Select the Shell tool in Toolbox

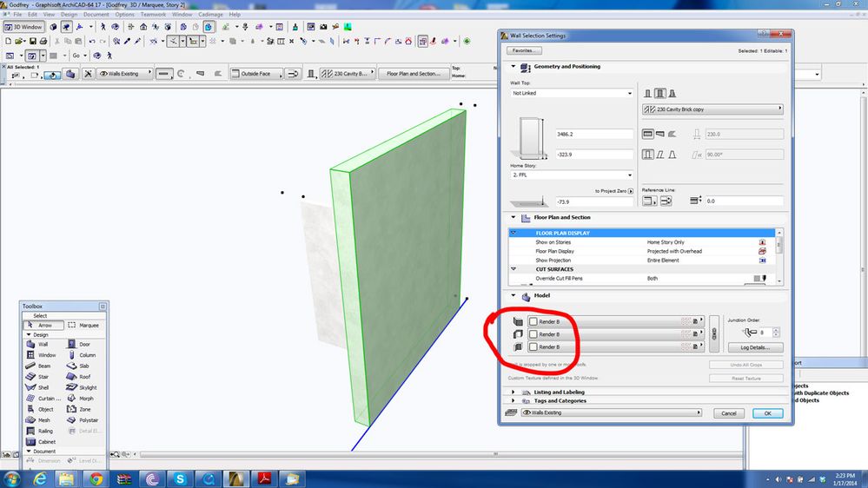43,387
